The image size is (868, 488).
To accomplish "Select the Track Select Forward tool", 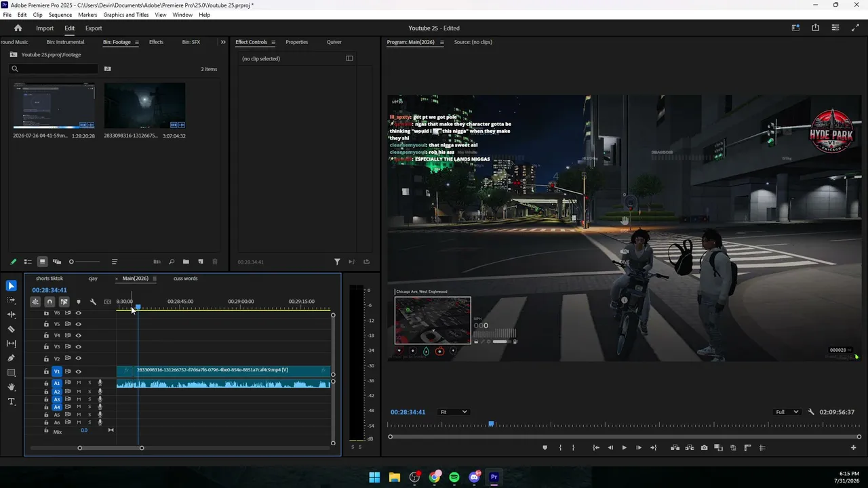I will [11, 300].
